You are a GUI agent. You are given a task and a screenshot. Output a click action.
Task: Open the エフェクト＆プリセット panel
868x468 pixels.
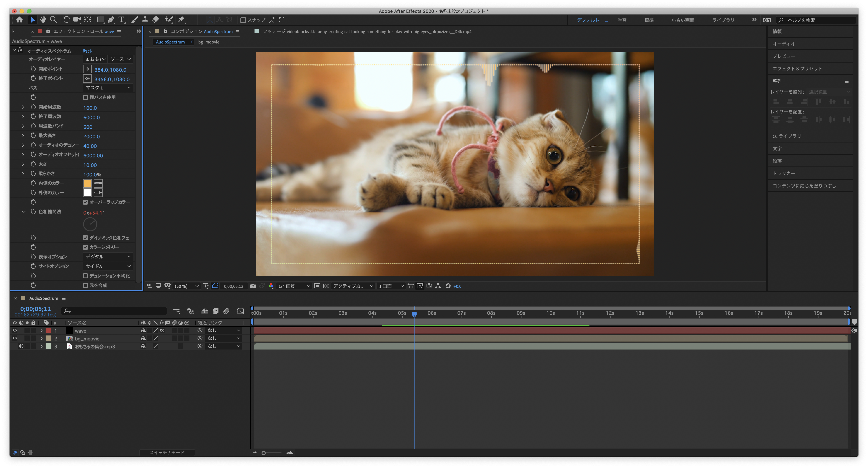pyautogui.click(x=797, y=69)
